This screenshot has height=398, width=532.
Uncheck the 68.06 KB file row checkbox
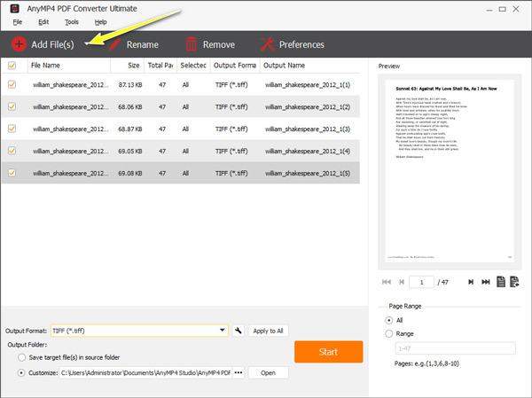[x=12, y=106]
